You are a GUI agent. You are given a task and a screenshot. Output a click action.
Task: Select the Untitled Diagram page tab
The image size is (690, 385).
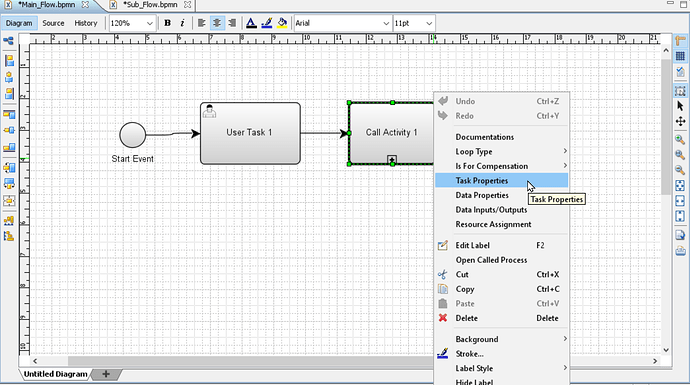pyautogui.click(x=55, y=374)
